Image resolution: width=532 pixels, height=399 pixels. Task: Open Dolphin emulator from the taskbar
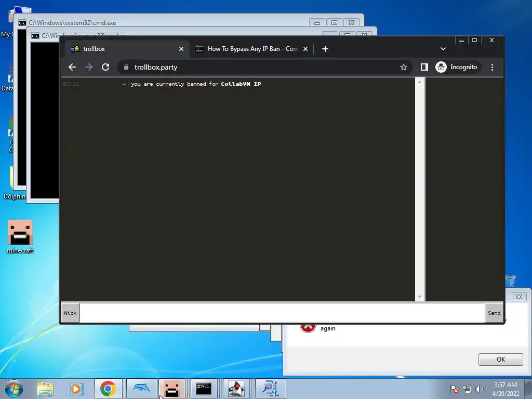click(142, 389)
